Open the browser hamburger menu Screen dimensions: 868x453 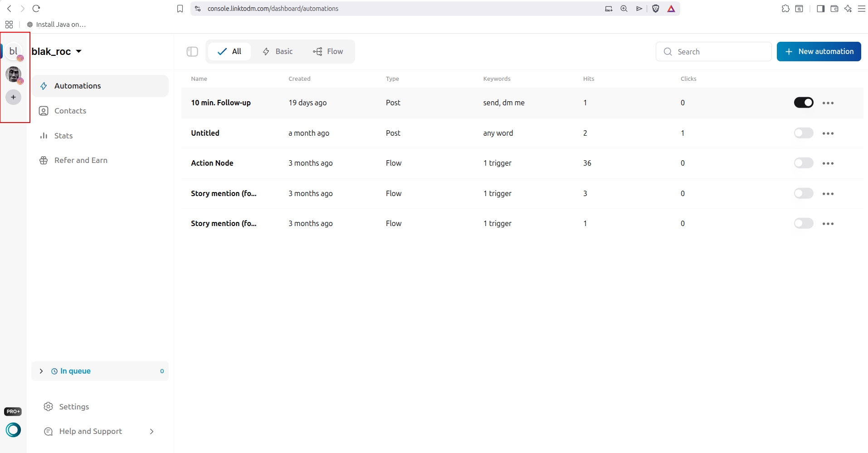point(861,9)
